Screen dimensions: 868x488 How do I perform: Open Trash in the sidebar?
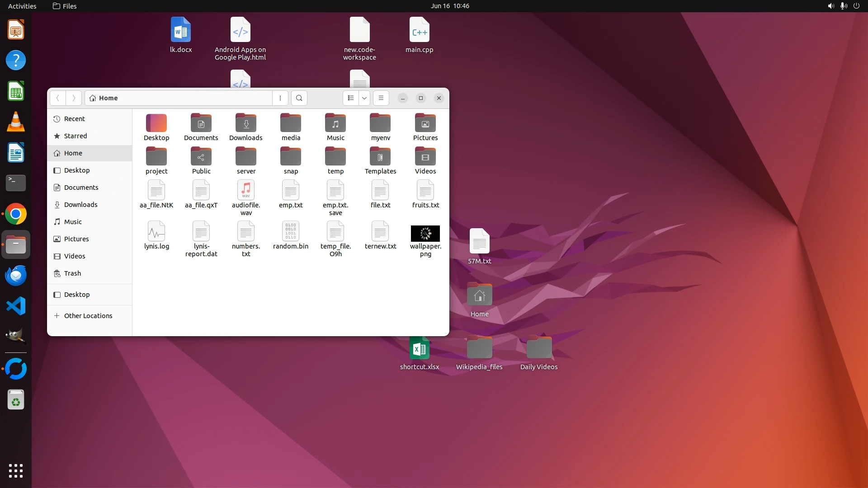(72, 273)
